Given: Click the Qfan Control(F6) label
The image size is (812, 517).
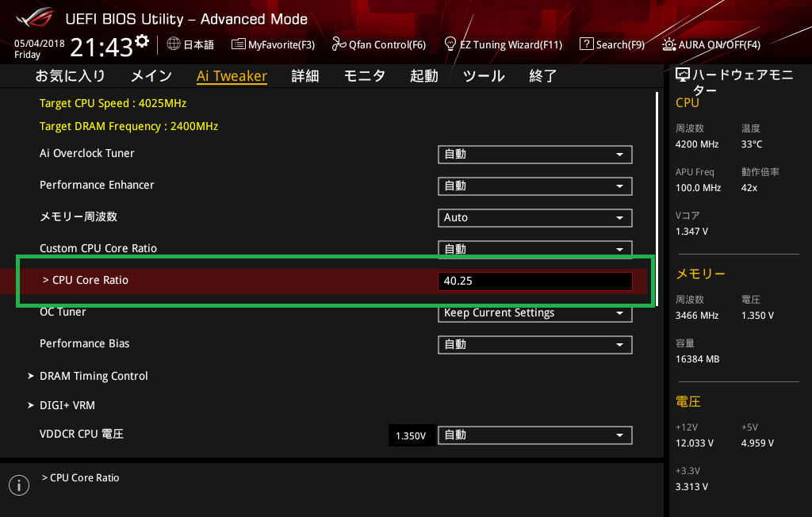Looking at the screenshot, I should coord(387,44).
